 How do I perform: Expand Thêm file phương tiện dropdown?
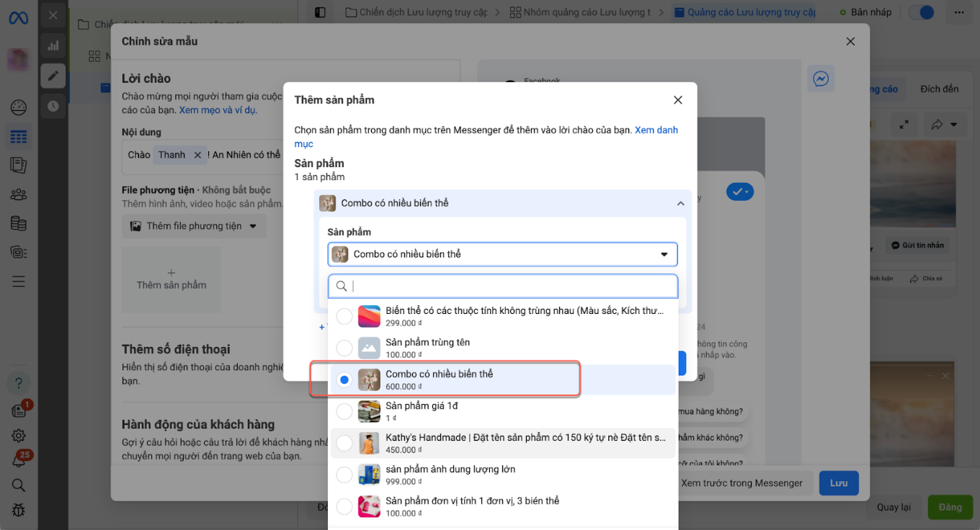coord(194,226)
